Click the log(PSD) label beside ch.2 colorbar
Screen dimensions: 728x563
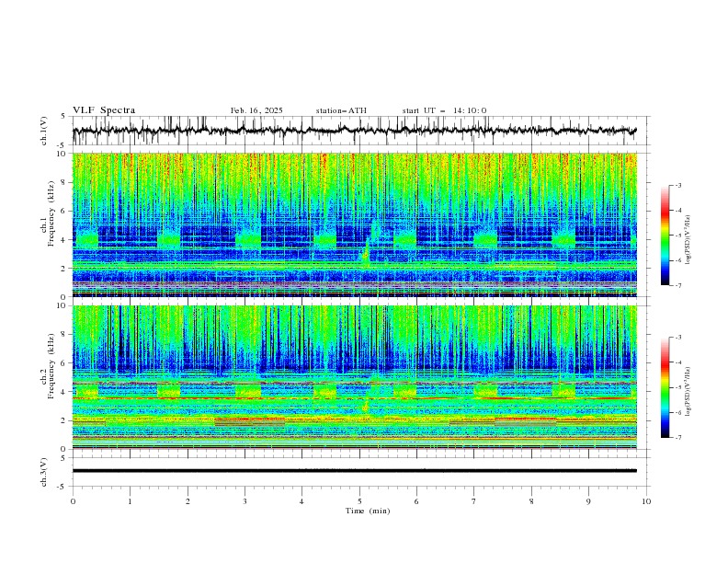688,392
